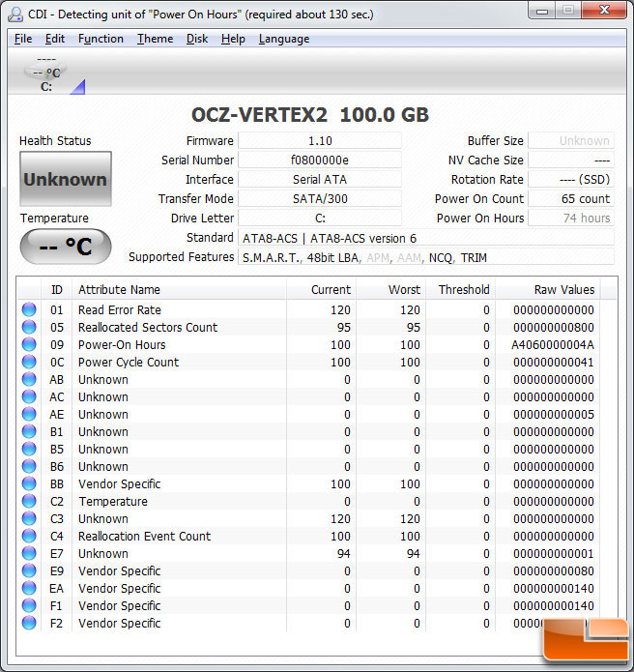Click status orb for Power-On Hours row
Screen dimensions: 634x672
click(x=29, y=344)
